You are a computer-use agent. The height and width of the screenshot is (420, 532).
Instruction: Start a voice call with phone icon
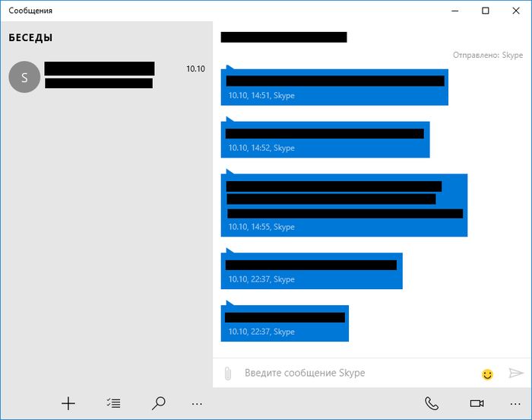point(432,403)
